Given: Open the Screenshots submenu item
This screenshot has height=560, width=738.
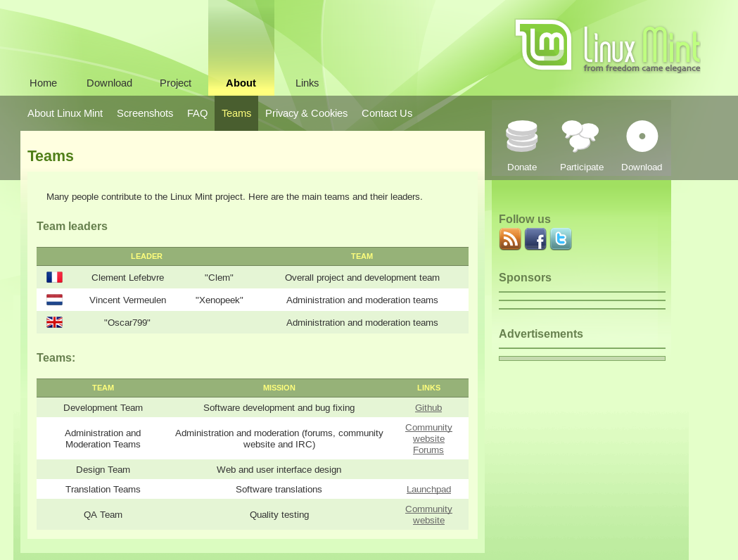Looking at the screenshot, I should coord(145,113).
